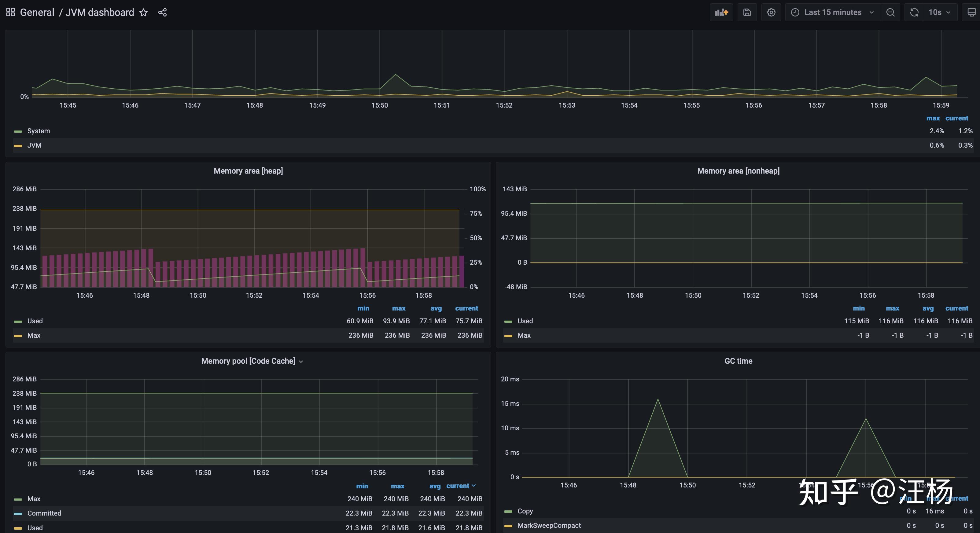Toggle the System series in the CPU legend

tap(39, 131)
